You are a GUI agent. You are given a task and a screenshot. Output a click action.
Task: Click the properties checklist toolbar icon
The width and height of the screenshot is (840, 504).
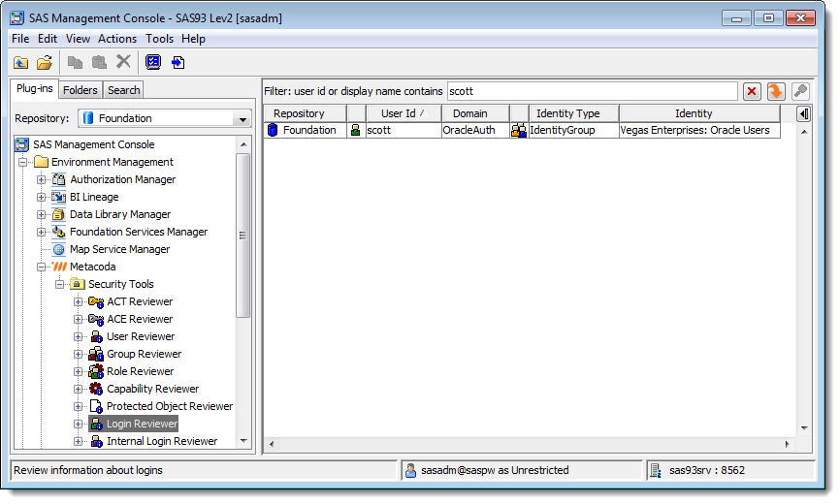(153, 63)
